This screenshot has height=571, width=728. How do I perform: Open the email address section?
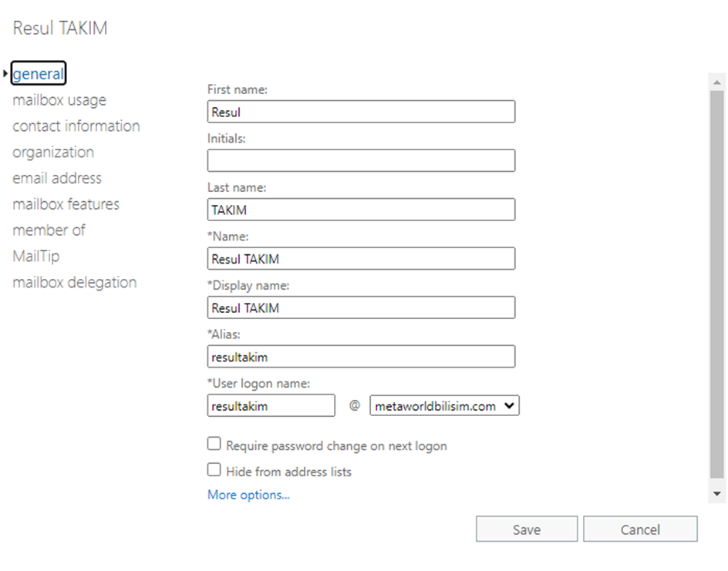(x=57, y=178)
